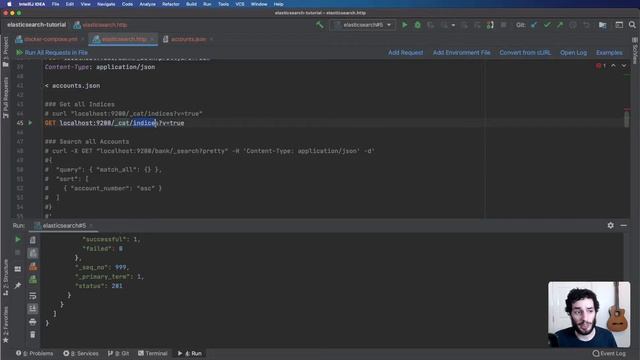This screenshot has width=640, height=360.
Task: Click the editor vertical scrollbar thumb
Action: tap(627, 119)
